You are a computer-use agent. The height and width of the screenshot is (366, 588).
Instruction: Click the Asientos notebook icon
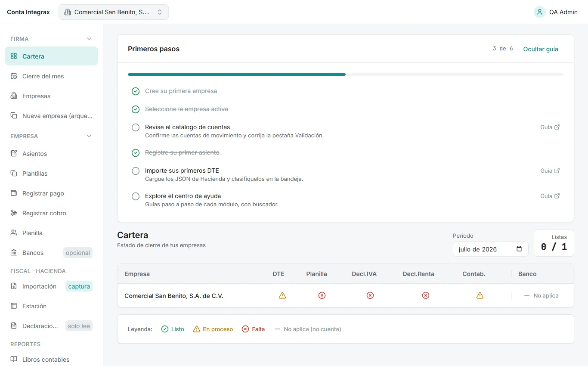[x=14, y=153]
